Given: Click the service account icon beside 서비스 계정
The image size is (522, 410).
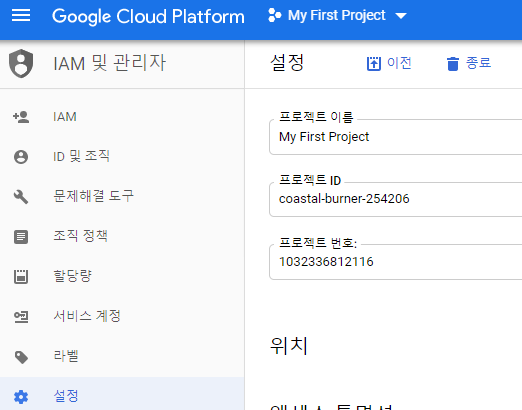Looking at the screenshot, I should pyautogui.click(x=21, y=317).
